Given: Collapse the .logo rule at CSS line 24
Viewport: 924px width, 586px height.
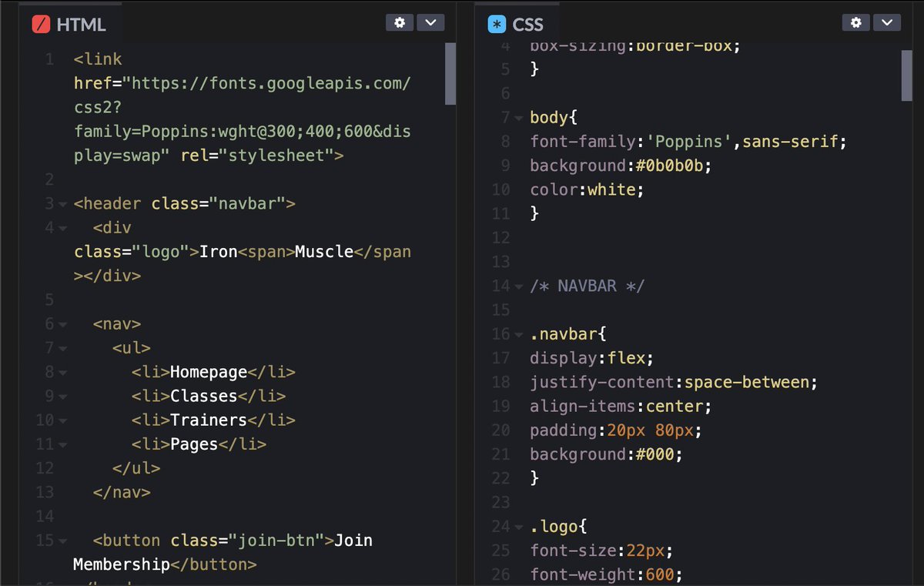Looking at the screenshot, I should click(519, 527).
